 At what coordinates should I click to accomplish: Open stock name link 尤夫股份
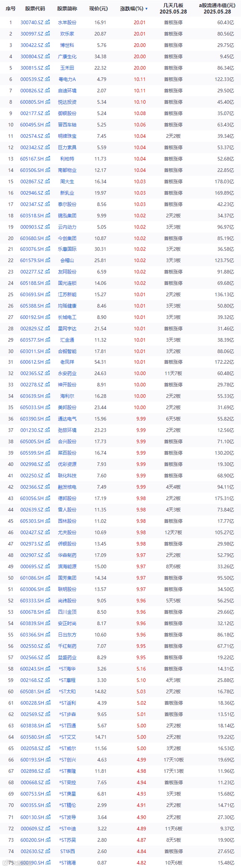pos(67,532)
